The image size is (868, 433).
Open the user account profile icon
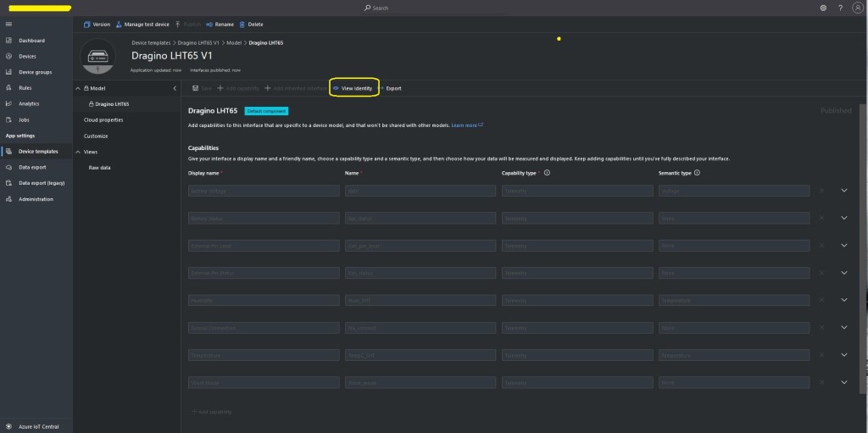pyautogui.click(x=857, y=8)
